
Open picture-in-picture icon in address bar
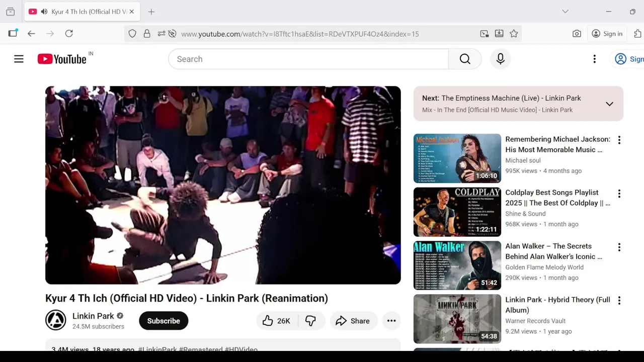pyautogui.click(x=484, y=34)
